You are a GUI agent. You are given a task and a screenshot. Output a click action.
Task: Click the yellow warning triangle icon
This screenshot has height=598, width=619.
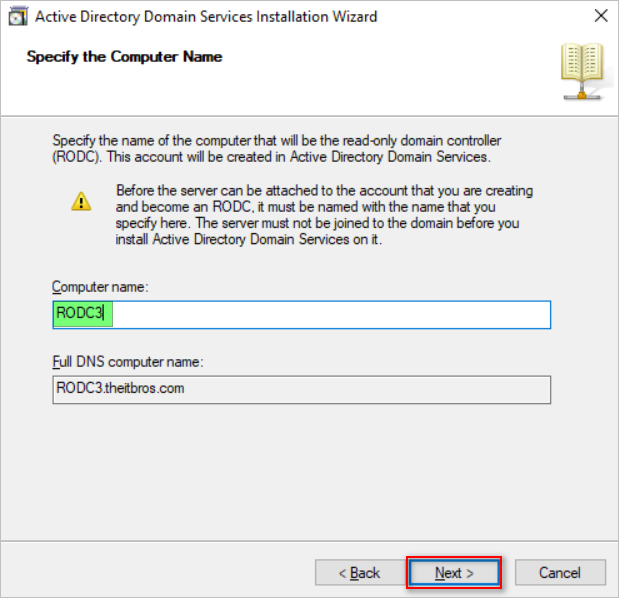tap(81, 201)
